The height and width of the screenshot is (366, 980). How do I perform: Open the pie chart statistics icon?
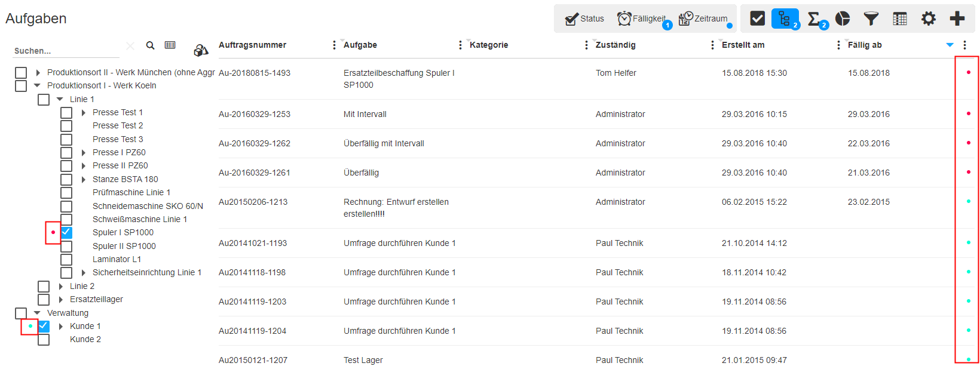pyautogui.click(x=843, y=19)
